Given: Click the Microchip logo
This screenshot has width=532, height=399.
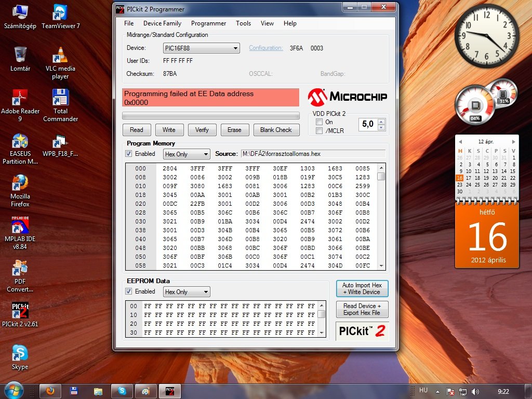Looking at the screenshot, I should coord(348,97).
